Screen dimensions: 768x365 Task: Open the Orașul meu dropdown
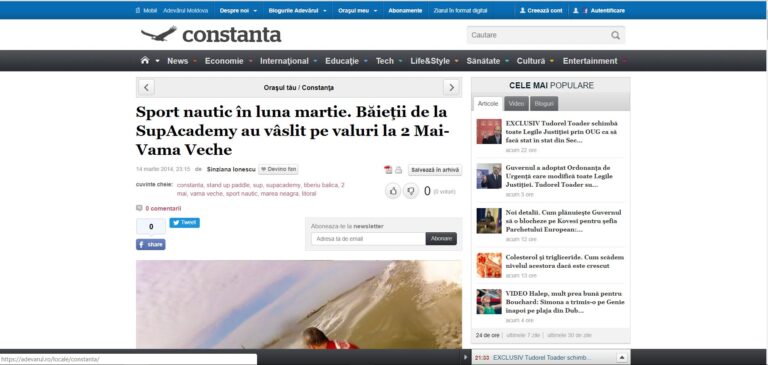pos(358,10)
